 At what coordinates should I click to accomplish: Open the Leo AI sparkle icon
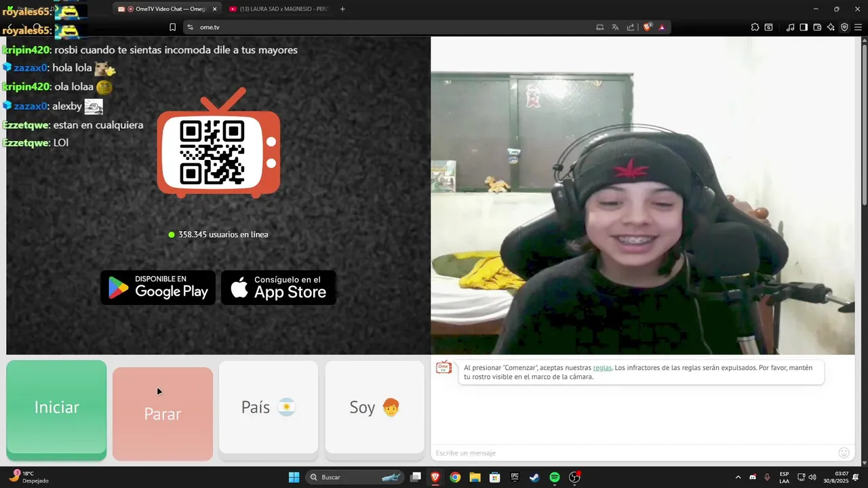tap(831, 27)
